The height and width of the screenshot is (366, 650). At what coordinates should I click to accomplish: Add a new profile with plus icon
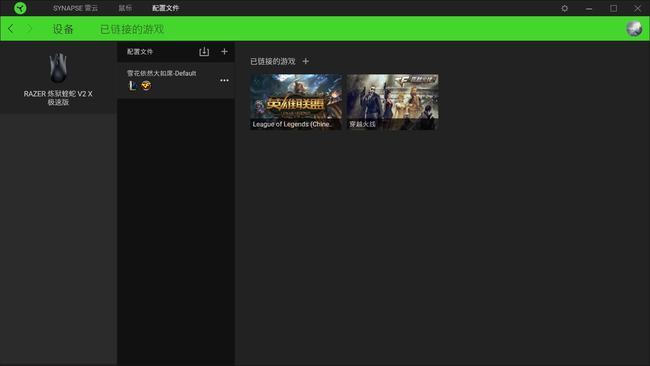coord(224,51)
